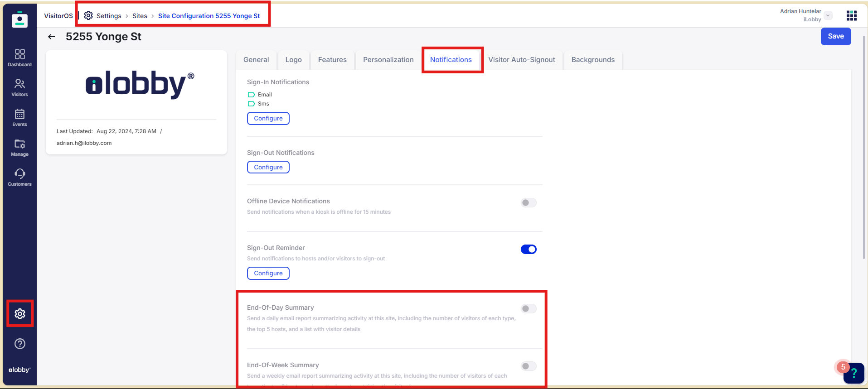Click the back arrow beside 5255 Yonge St
Viewport: 868px width, 389px height.
(52, 37)
